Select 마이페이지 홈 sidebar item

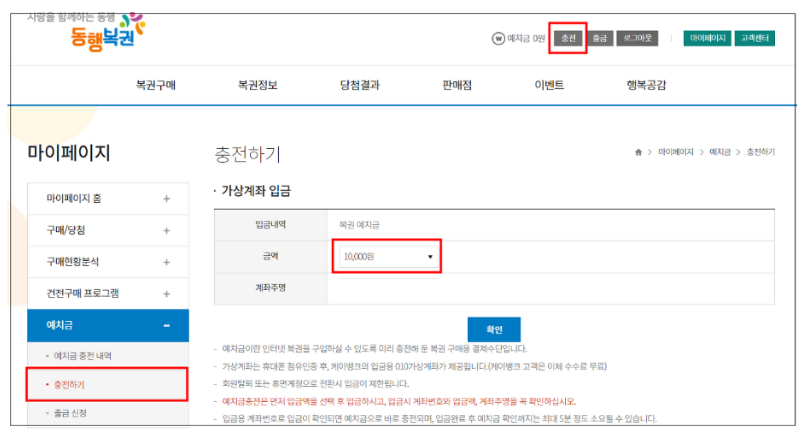[108, 199]
